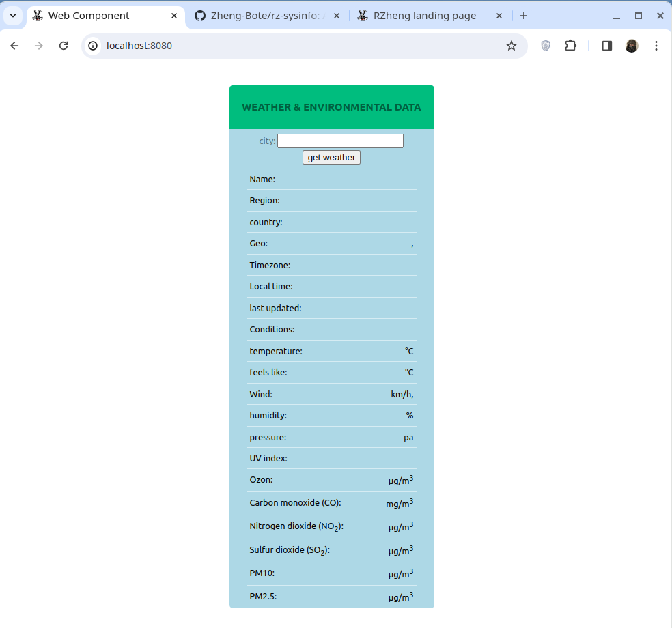
Task: Click the Local time: label
Action: [x=271, y=287]
